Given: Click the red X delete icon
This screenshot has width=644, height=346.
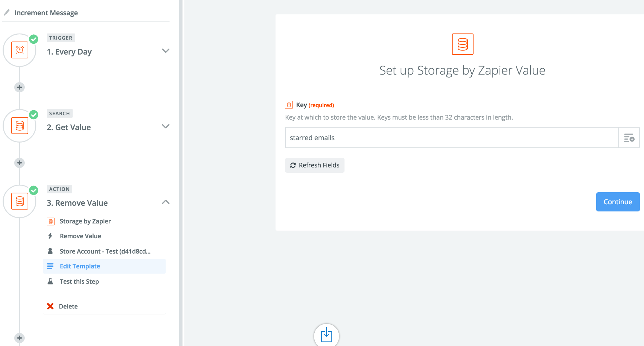Looking at the screenshot, I should coord(50,306).
